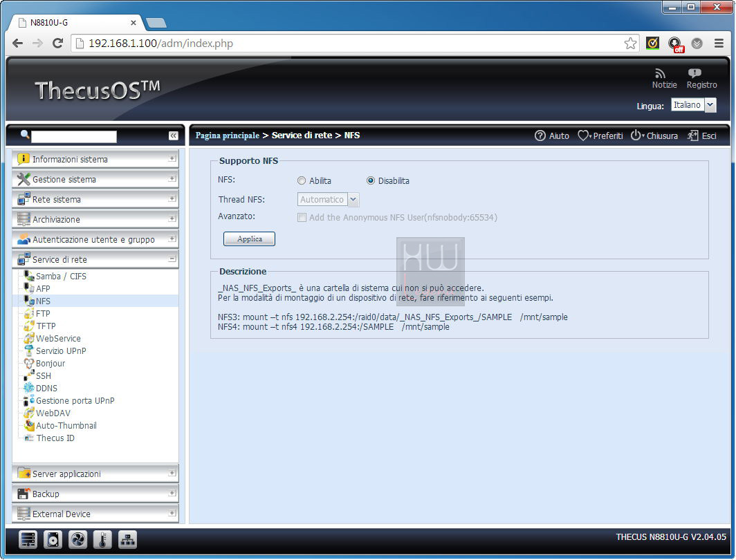Bookmark page with the star icon
This screenshot has height=560, width=736.
(630, 44)
